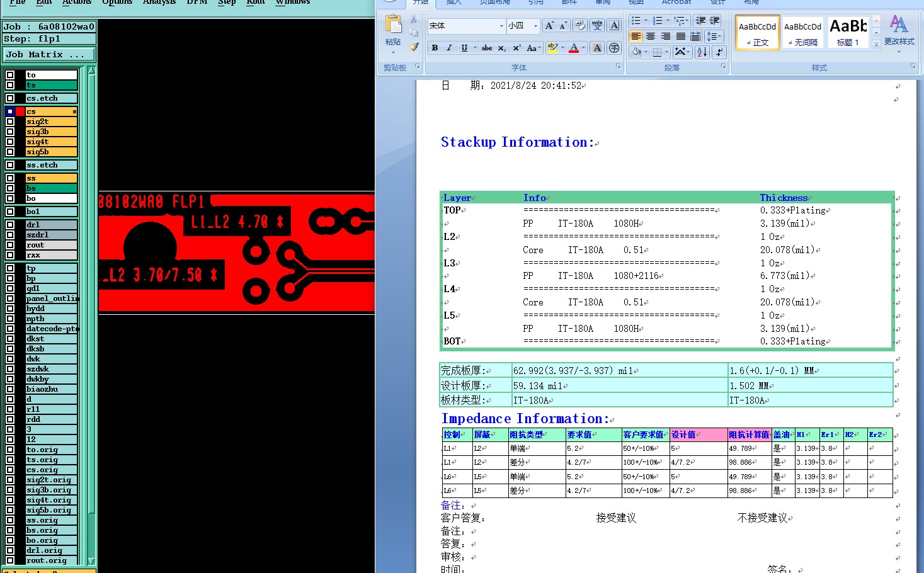Click the Clear Formatting eraser icon

(x=580, y=26)
